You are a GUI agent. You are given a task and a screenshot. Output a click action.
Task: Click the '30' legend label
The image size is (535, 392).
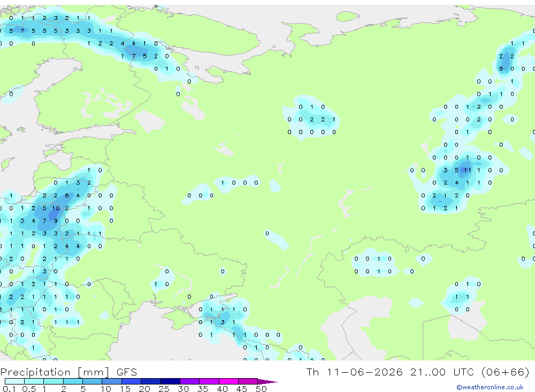[183, 389]
